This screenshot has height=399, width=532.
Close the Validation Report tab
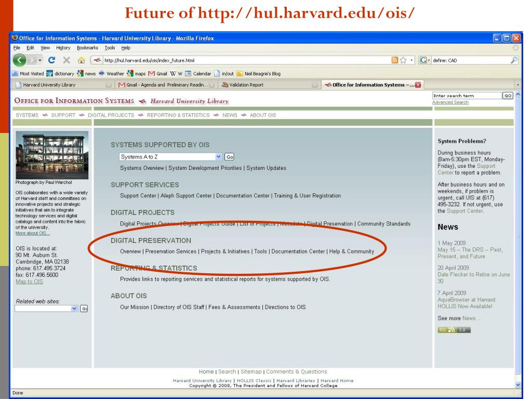point(314,85)
